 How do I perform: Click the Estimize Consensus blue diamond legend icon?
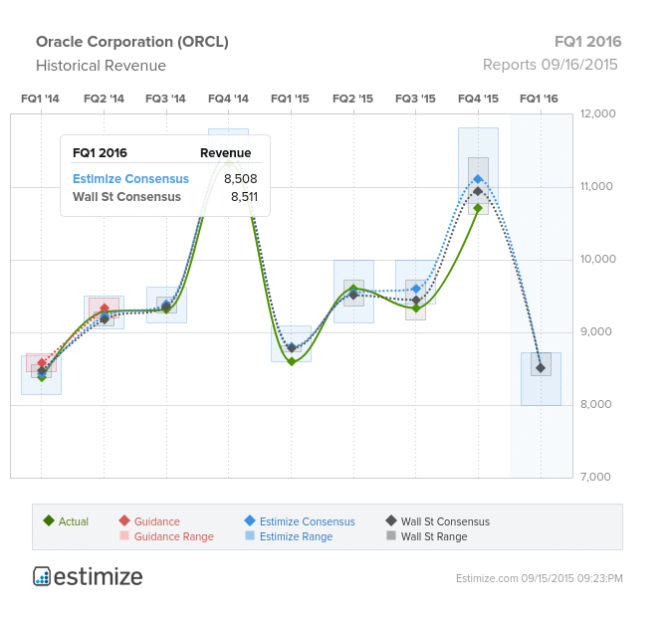click(x=250, y=520)
